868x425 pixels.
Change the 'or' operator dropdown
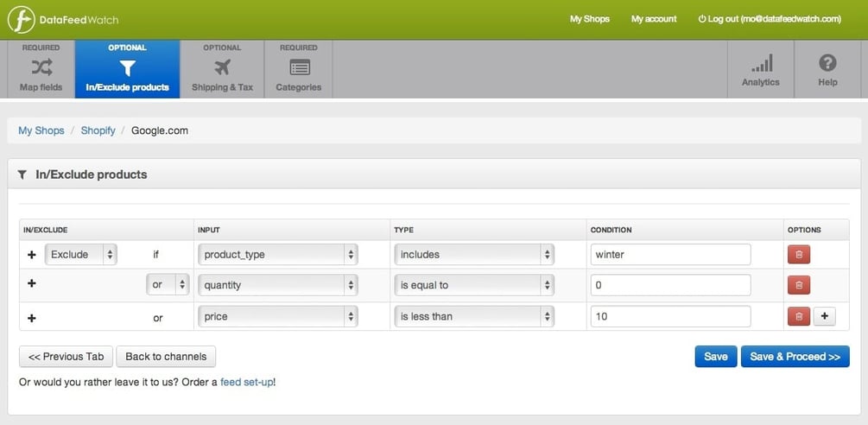[168, 285]
